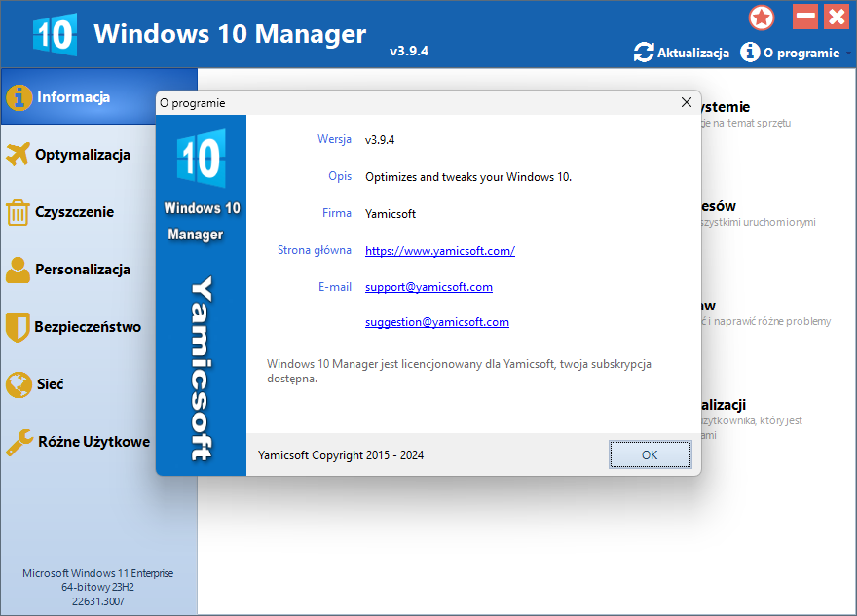Click the Optymalizacja airplane icon
857x616 pixels.
pyautogui.click(x=19, y=155)
